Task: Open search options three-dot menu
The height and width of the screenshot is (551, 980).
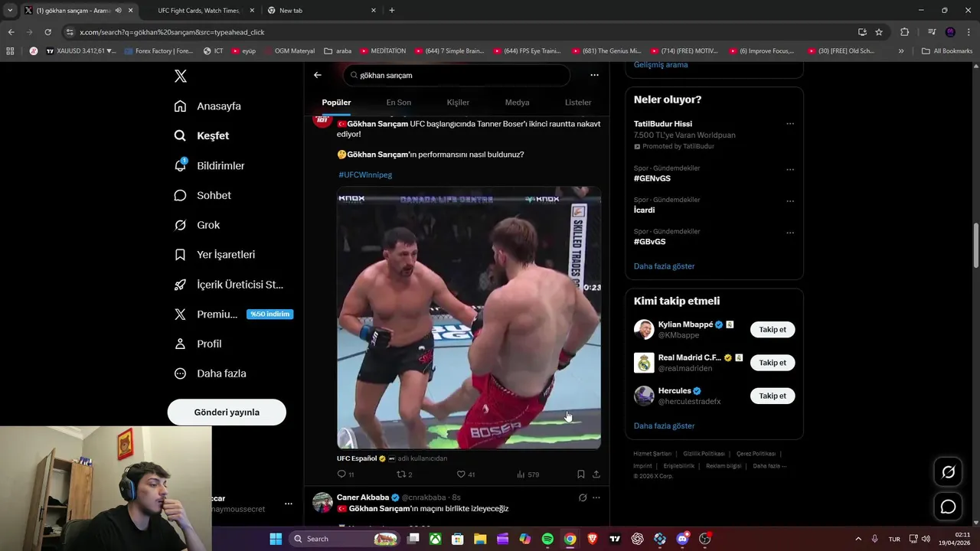Action: (x=594, y=75)
